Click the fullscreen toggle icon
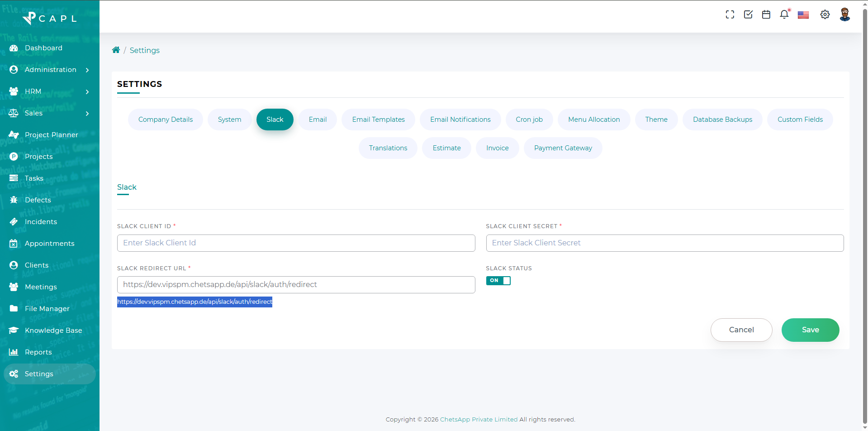This screenshot has height=431, width=868. 730,14
